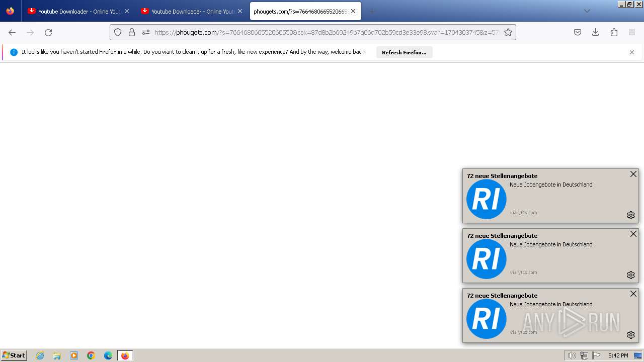
Task: Close the phougets.com tab
Action: tap(353, 11)
